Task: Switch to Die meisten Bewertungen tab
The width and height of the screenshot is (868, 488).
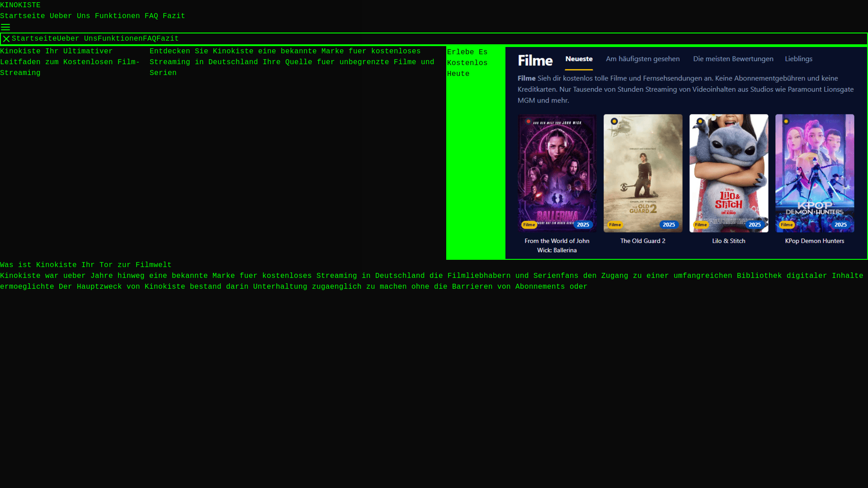Action: pyautogui.click(x=733, y=59)
